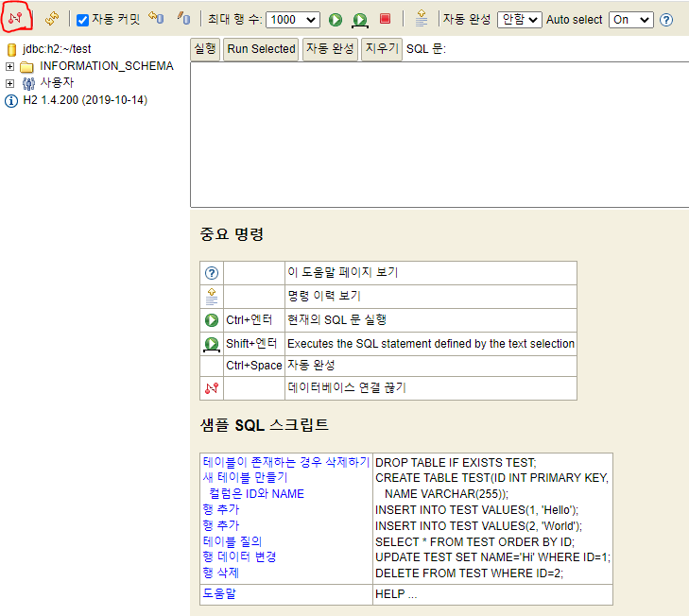Click the 도움말 link in sample script table
Viewport: 689px width, 616px height.
click(219, 593)
